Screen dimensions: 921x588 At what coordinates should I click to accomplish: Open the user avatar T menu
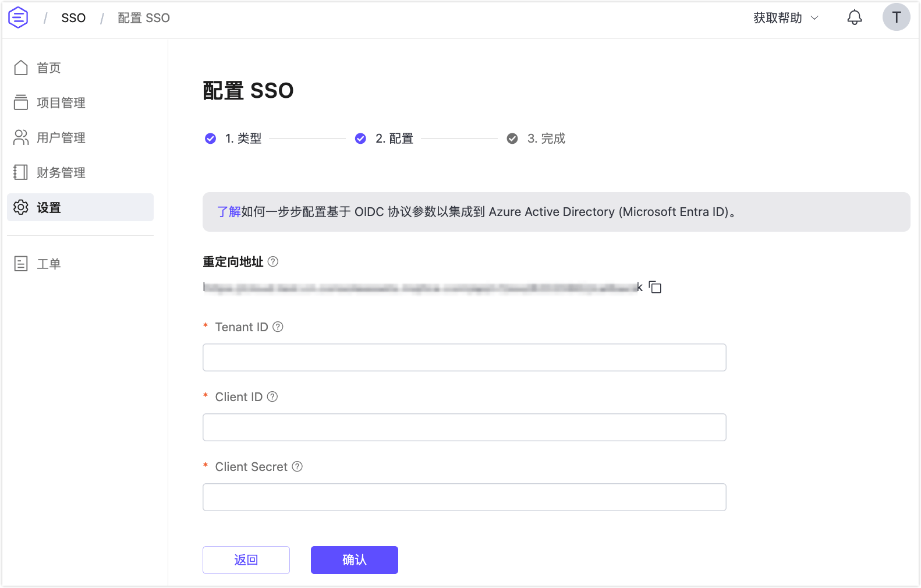click(896, 17)
